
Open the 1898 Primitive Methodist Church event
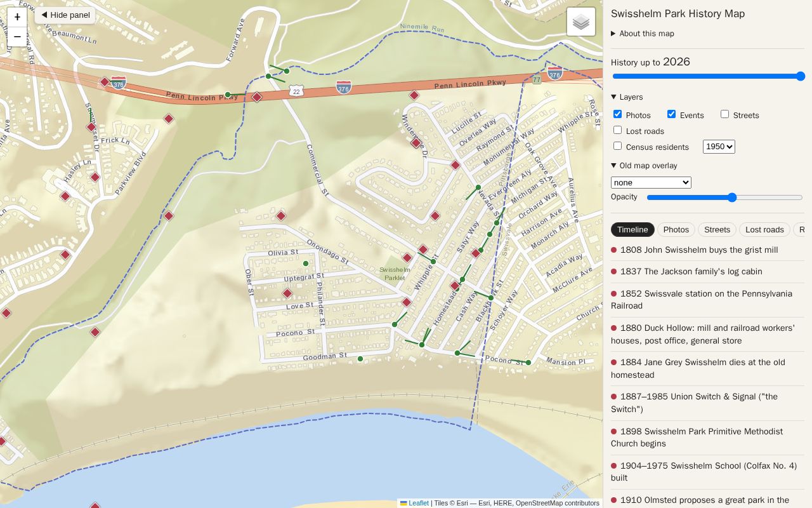coord(707,438)
